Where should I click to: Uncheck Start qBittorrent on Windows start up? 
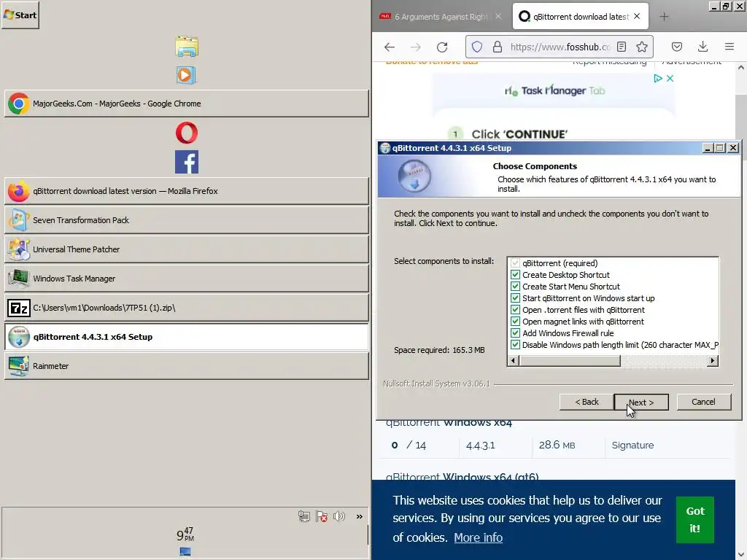(x=515, y=298)
